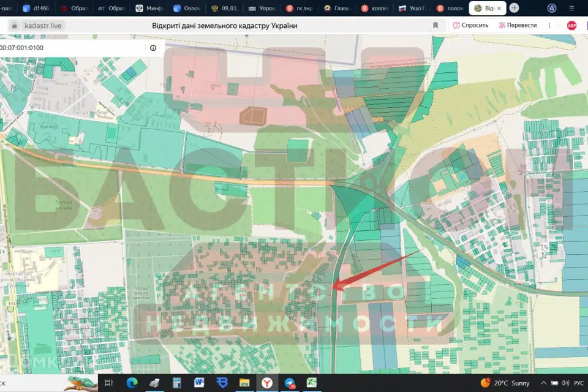Open the browser hamburger menu

tap(571, 8)
